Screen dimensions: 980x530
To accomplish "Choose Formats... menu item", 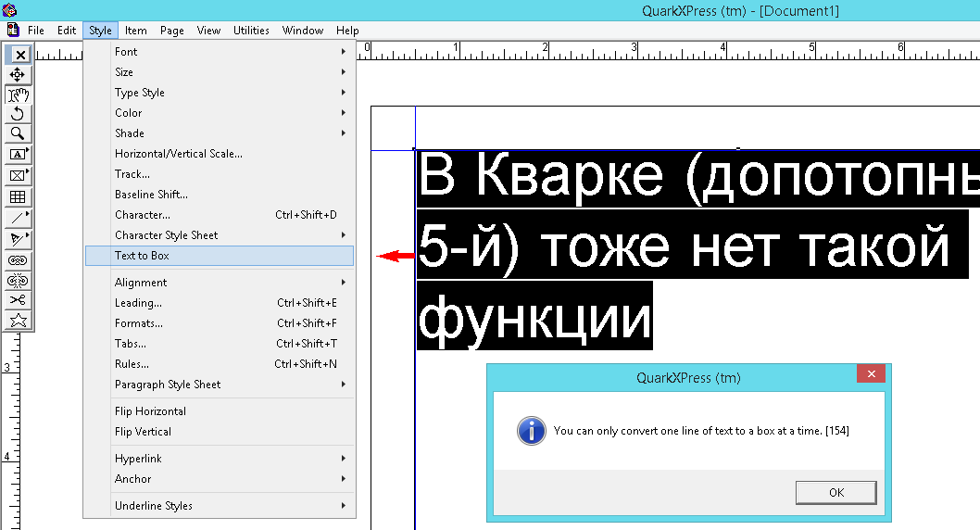I will pos(220,323).
